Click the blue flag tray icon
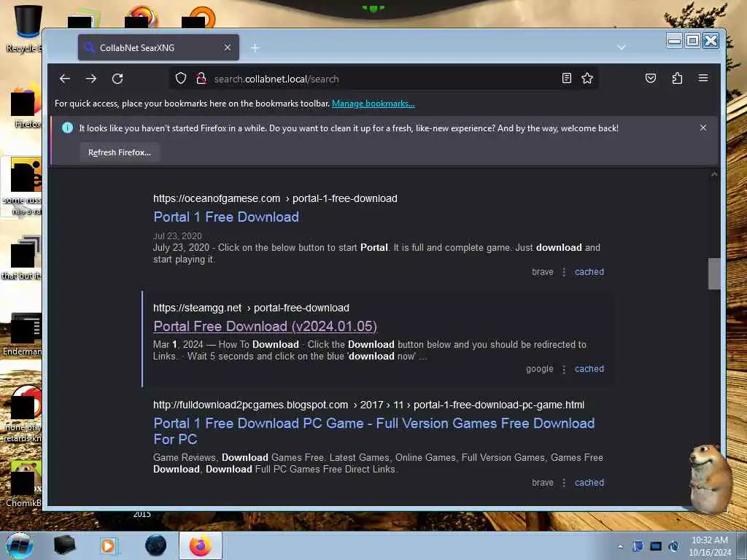Image resolution: width=747 pixels, height=560 pixels. (638, 546)
